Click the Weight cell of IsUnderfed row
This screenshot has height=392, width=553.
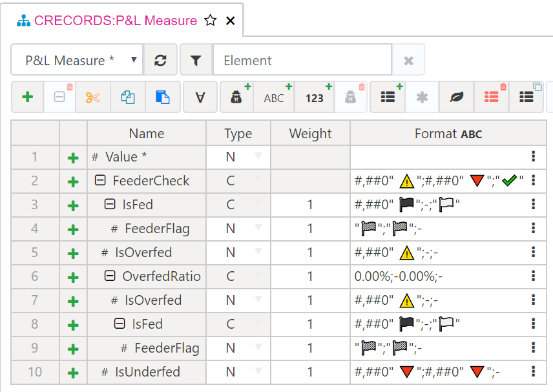310,372
